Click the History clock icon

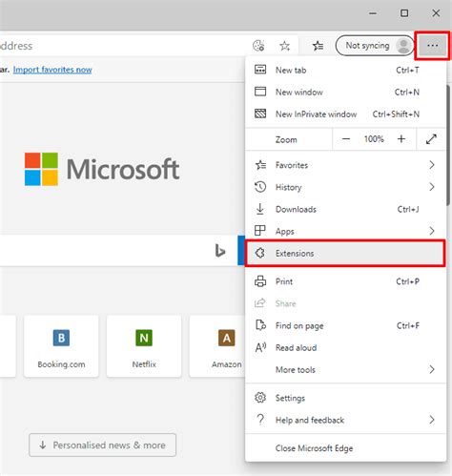tap(260, 187)
